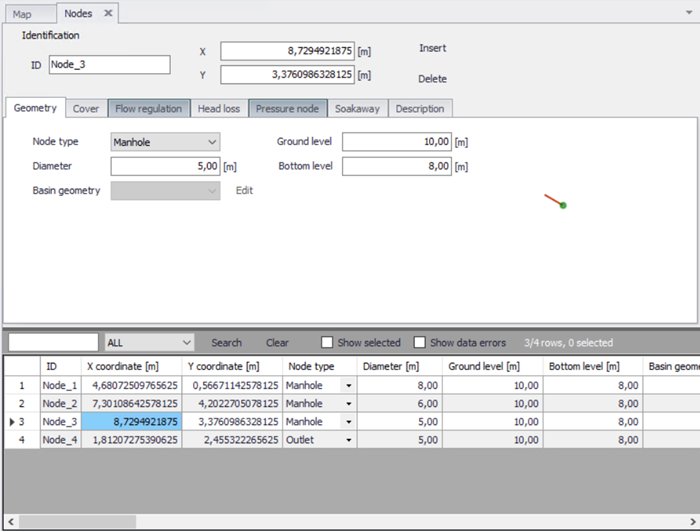The height and width of the screenshot is (531, 700).
Task: Click the Diameter 6,00 cell
Action: point(400,403)
